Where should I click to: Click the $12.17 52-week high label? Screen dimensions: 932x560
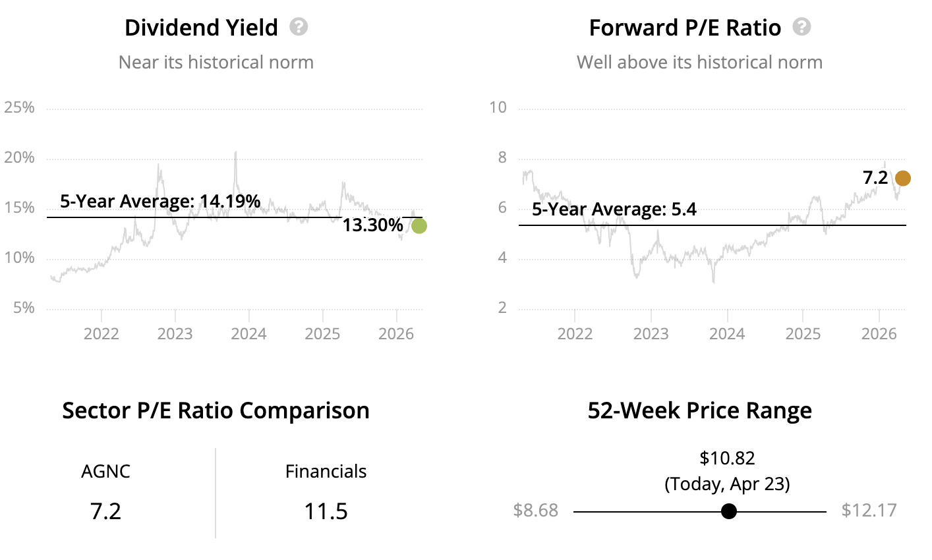[x=869, y=511]
